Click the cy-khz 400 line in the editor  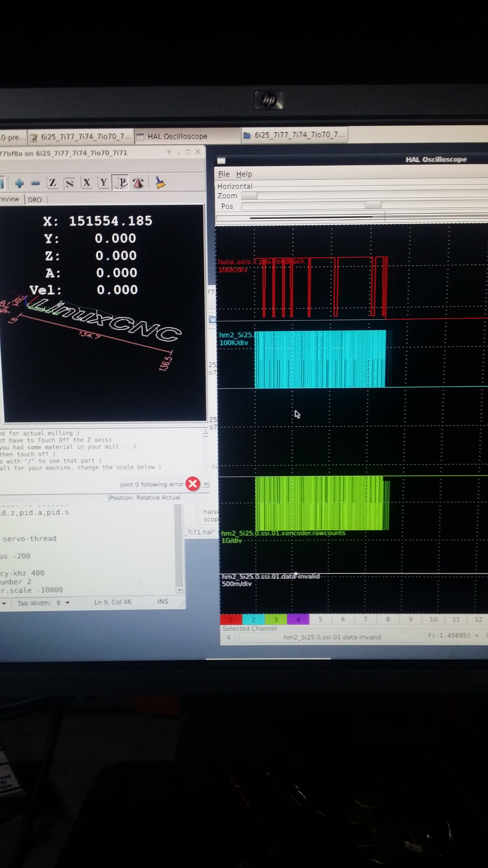click(x=22, y=573)
